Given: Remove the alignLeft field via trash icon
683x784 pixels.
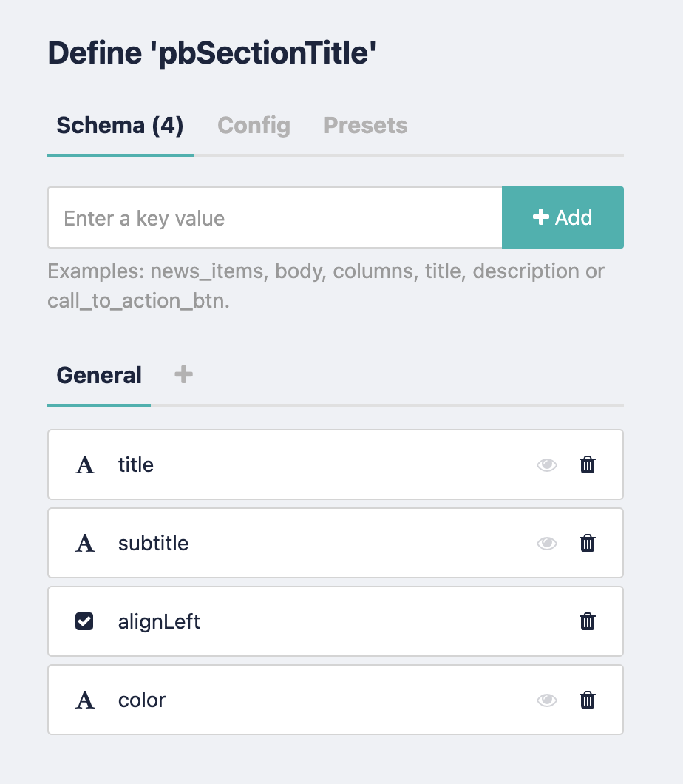Looking at the screenshot, I should [x=588, y=622].
